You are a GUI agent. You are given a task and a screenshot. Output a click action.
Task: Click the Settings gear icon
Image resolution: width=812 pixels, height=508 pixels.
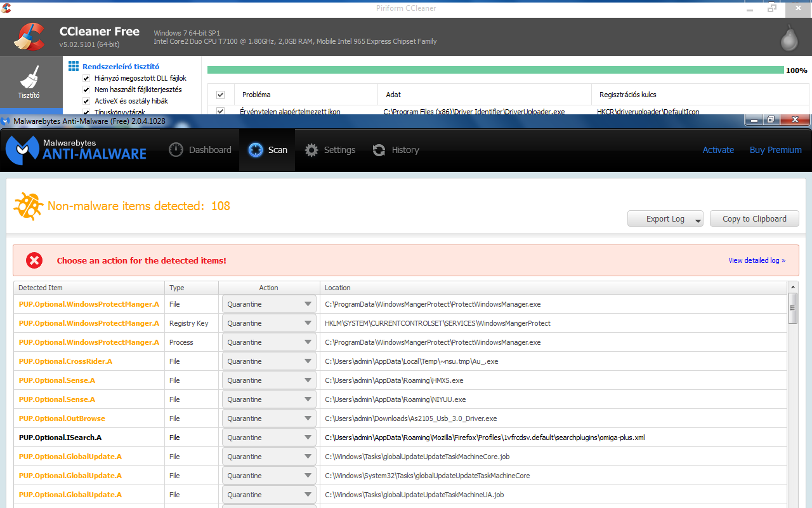[x=311, y=150]
